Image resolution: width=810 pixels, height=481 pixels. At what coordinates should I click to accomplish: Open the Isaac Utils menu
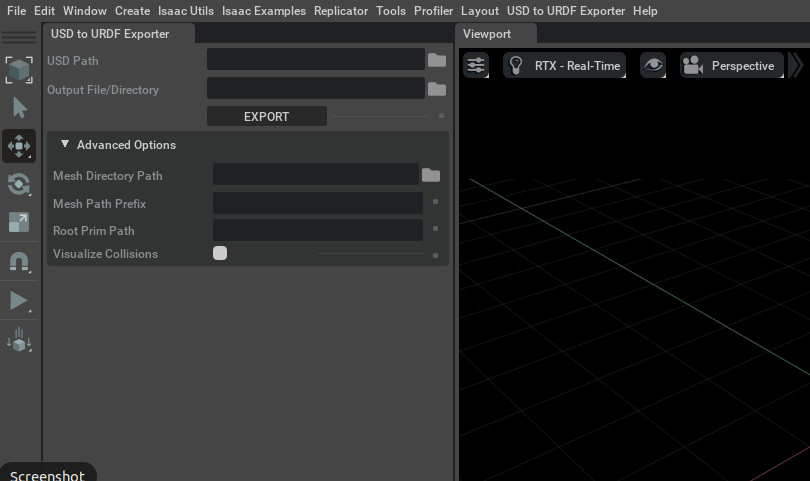[186, 11]
